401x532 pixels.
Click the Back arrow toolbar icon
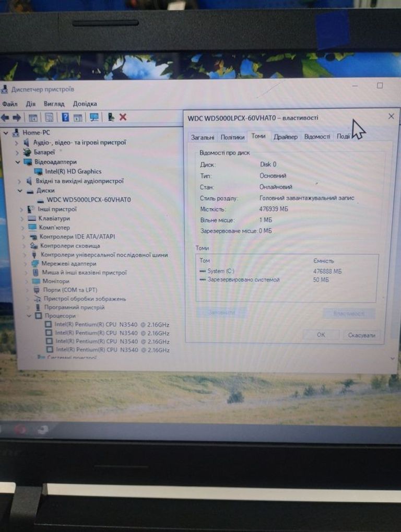(x=5, y=118)
